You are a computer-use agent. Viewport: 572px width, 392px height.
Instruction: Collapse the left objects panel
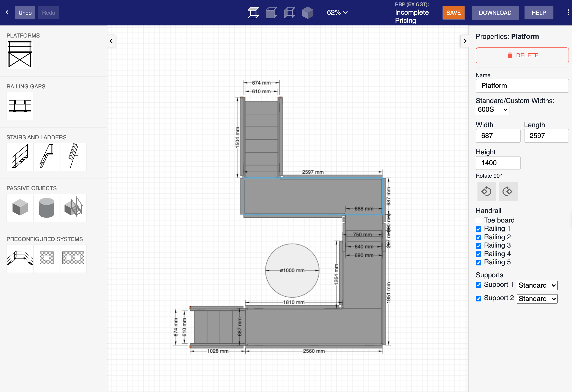tap(111, 41)
